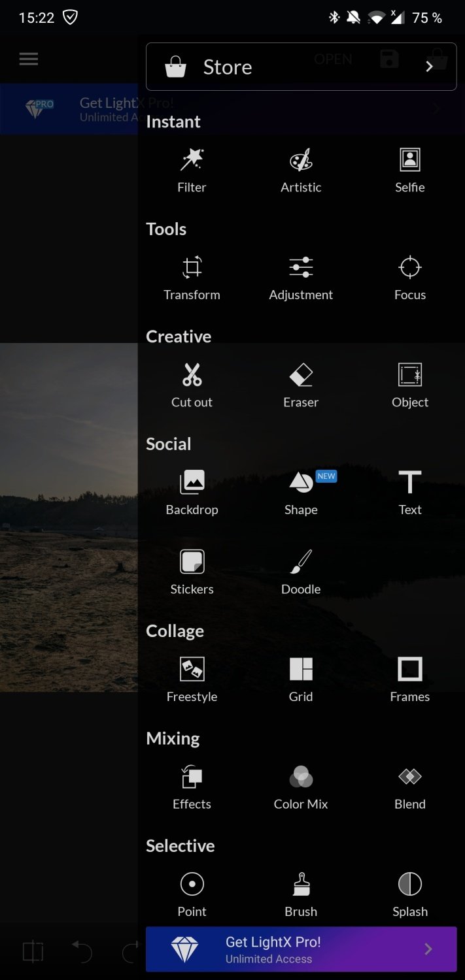Tap the bottom LightX Pro banner arrow
This screenshot has width=465, height=980.
[x=428, y=949]
